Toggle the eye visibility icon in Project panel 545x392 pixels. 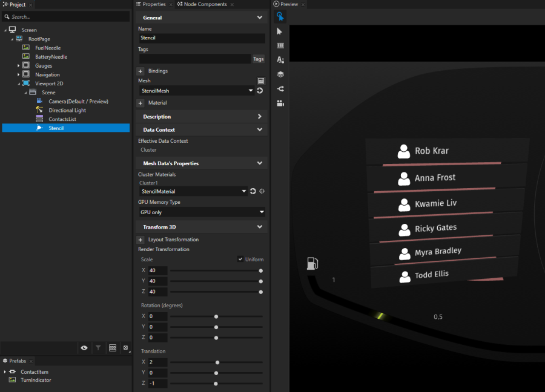click(84, 348)
